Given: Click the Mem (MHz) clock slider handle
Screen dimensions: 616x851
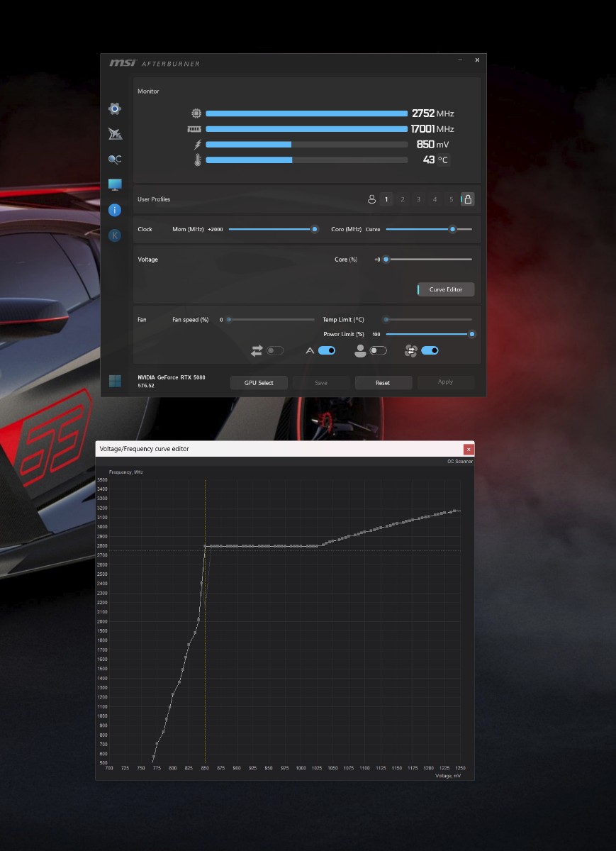Looking at the screenshot, I should click(315, 229).
